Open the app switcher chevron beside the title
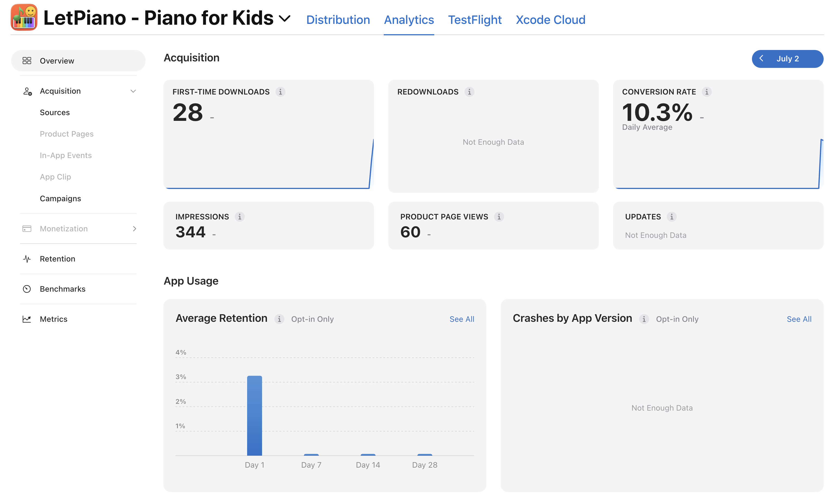This screenshot has height=504, width=825. [285, 18]
